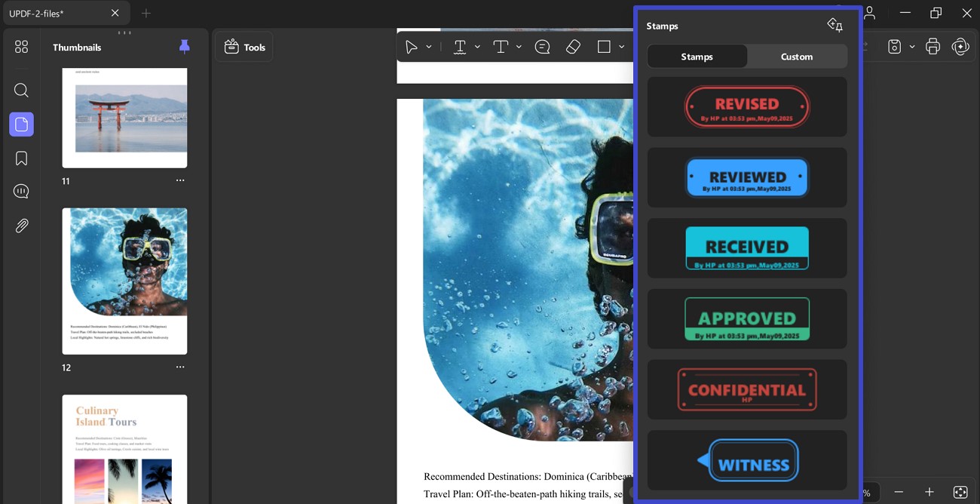
Task: Open the attachments paperclip icon
Action: (x=21, y=226)
